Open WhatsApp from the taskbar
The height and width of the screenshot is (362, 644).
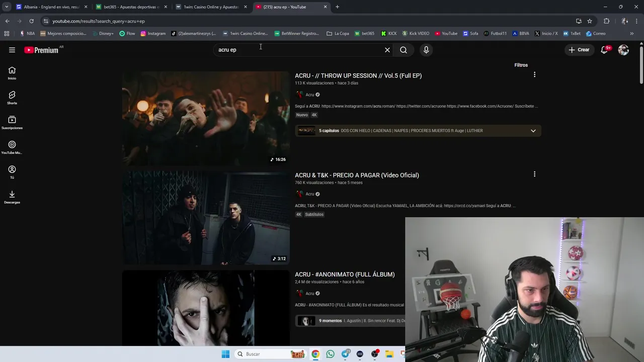point(330,354)
